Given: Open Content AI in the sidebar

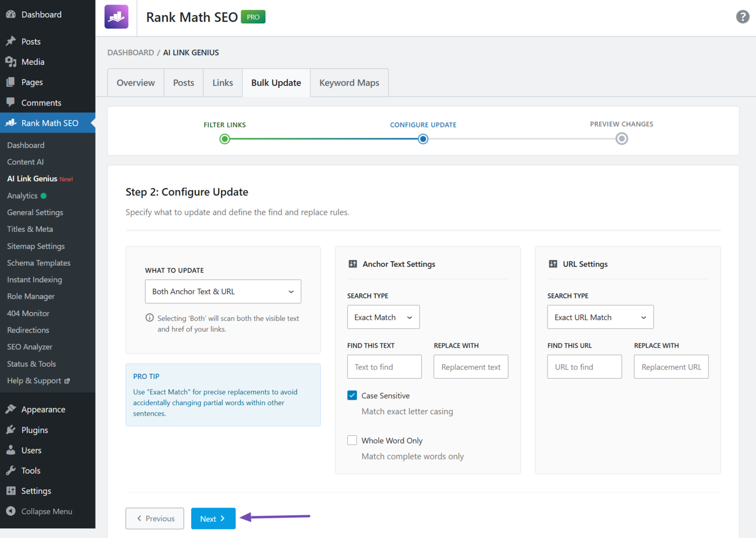Looking at the screenshot, I should click(25, 162).
